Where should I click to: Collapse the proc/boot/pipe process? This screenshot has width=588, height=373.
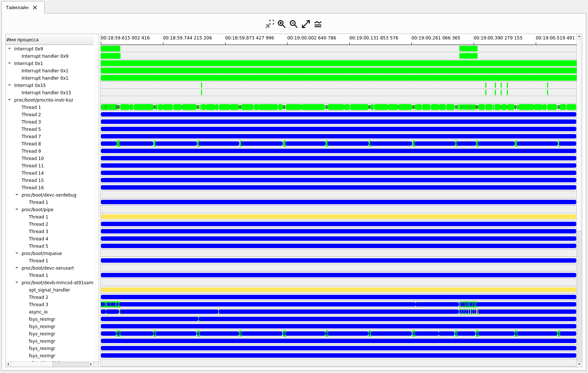17,209
